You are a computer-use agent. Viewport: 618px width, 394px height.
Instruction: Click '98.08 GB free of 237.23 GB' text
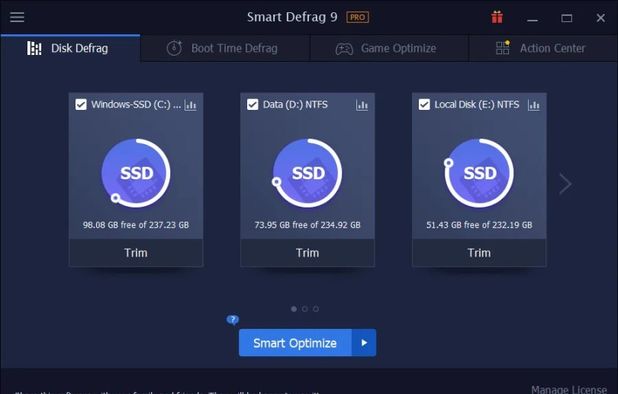tap(136, 225)
